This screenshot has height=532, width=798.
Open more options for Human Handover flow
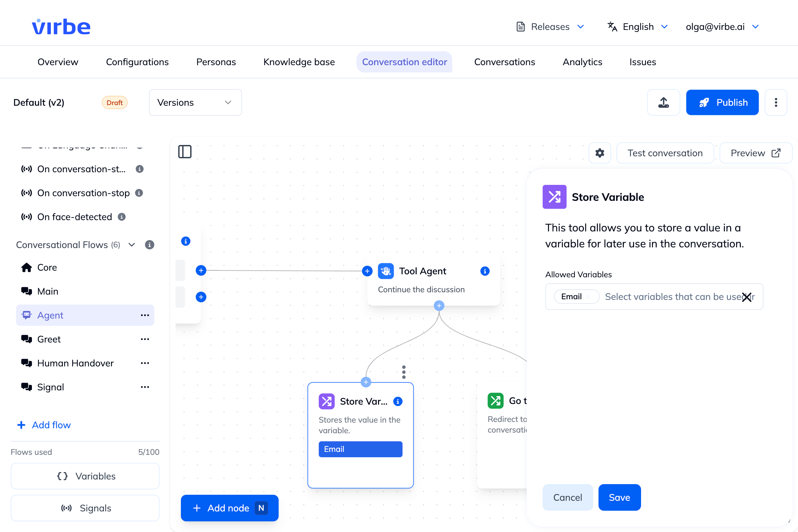pyautogui.click(x=145, y=363)
